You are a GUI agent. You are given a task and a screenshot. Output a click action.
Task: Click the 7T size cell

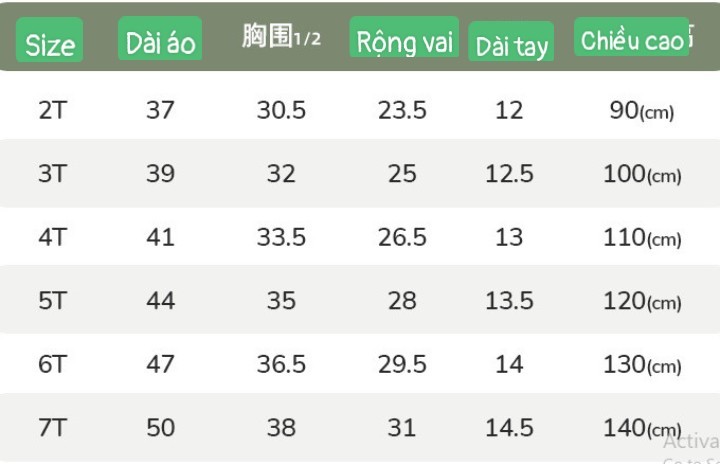(53, 428)
